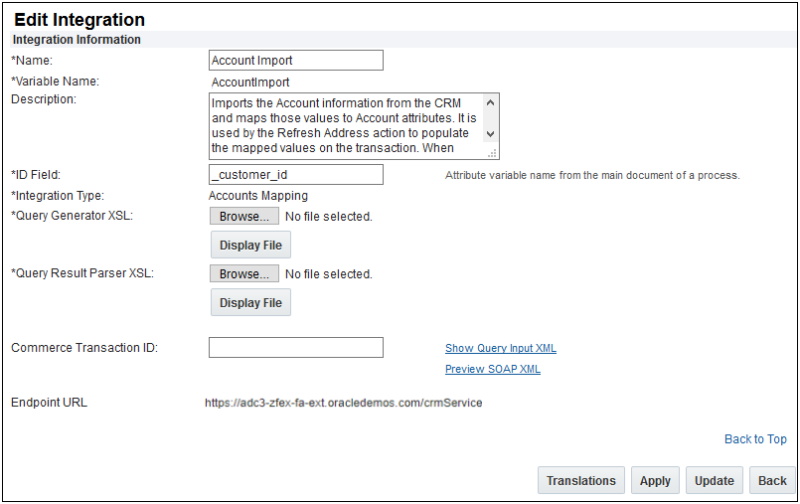
Task: Click the Commerce Transaction ID: label
Action: [x=85, y=348]
